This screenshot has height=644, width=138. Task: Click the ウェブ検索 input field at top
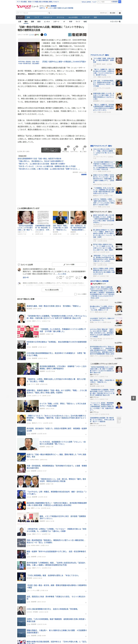pyautogui.click(x=104, y=2)
